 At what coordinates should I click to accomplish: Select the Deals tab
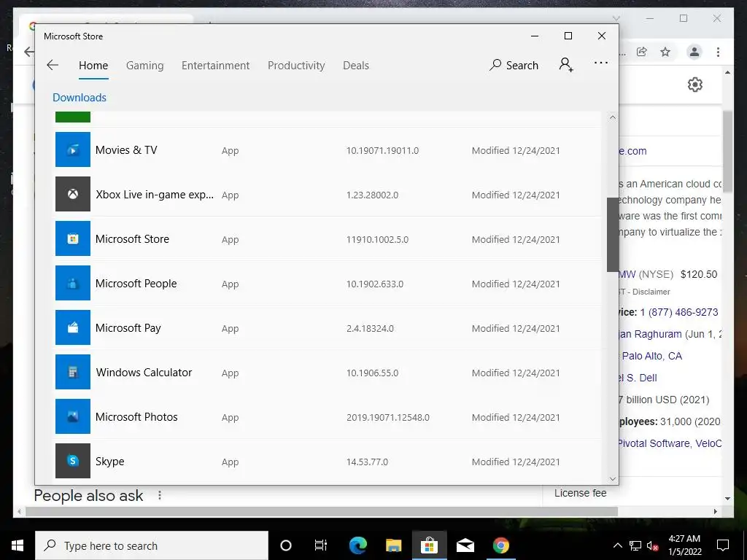click(x=356, y=65)
